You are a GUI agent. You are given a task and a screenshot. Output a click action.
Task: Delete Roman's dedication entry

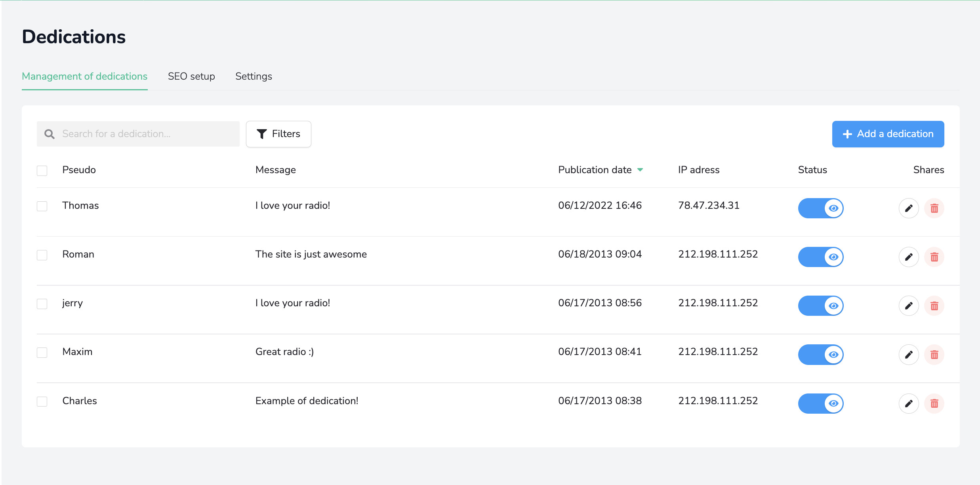[934, 257]
